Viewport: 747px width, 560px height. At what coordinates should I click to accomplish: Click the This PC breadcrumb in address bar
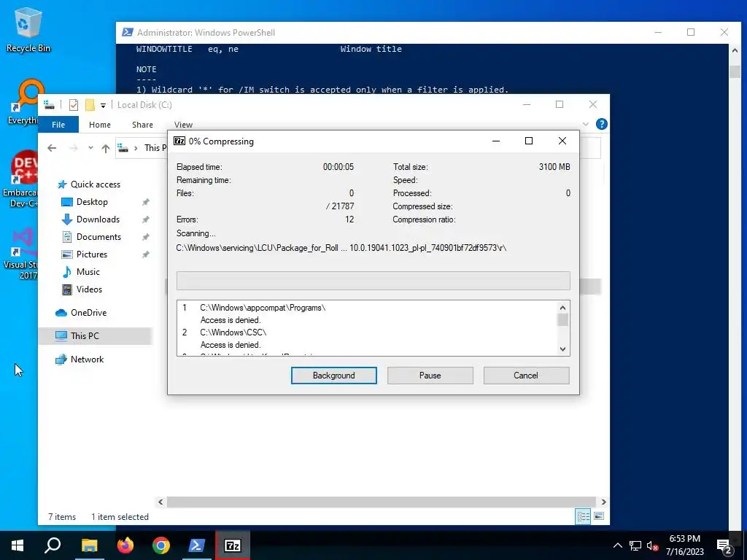click(x=155, y=148)
